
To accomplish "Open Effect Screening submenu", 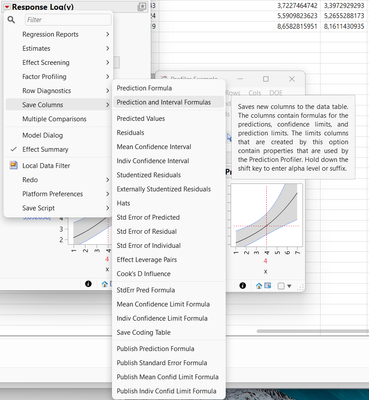I will click(x=58, y=63).
